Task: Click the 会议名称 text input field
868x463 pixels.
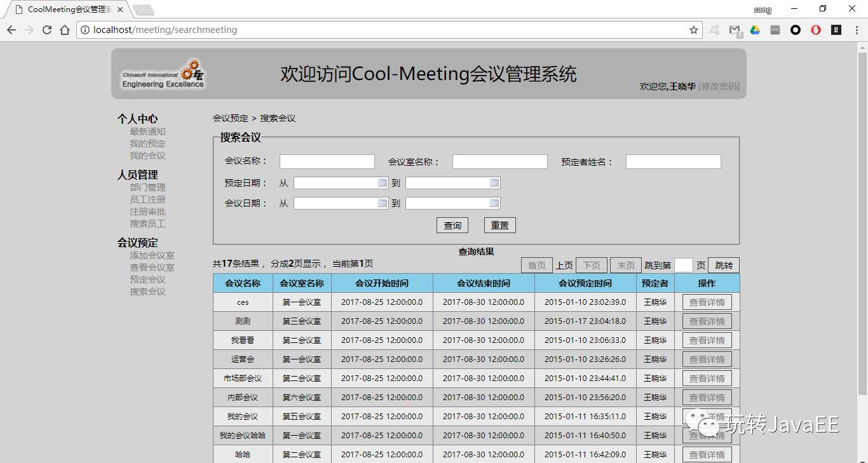Action: click(x=327, y=162)
